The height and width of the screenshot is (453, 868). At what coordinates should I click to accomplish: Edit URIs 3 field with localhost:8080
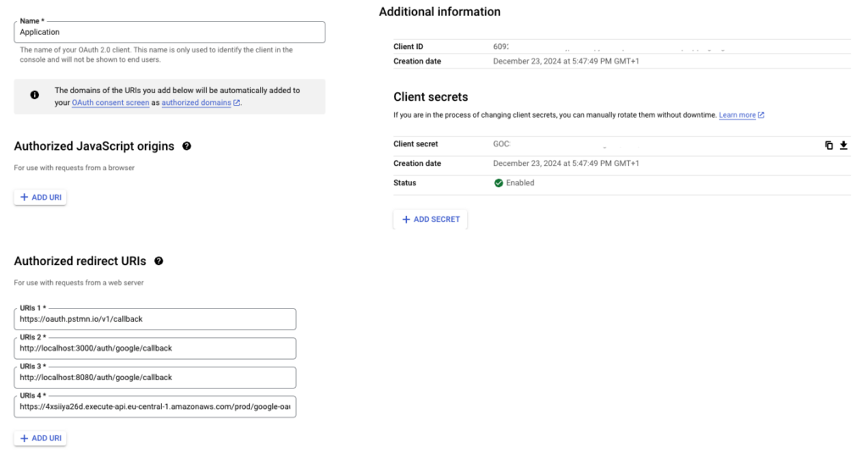tap(155, 378)
